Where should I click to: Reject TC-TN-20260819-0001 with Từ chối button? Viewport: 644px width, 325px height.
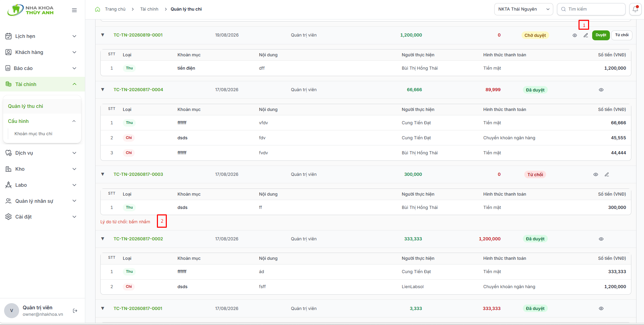(622, 35)
